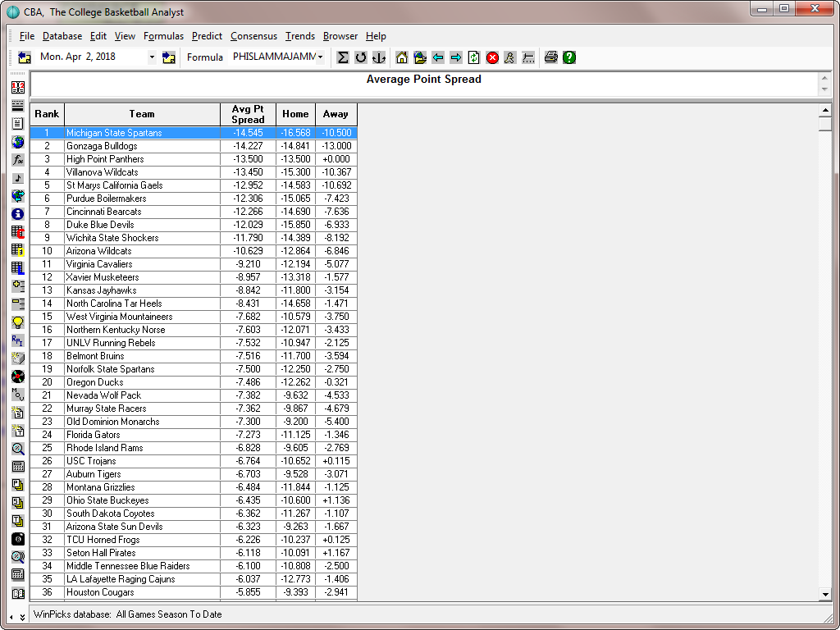Click the table vertical scrollbar thumb

click(x=825, y=124)
